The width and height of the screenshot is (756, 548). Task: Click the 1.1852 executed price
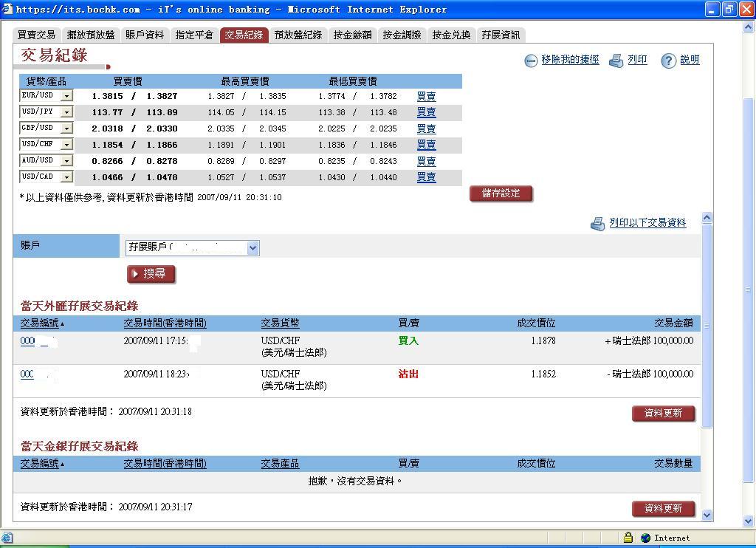click(543, 374)
